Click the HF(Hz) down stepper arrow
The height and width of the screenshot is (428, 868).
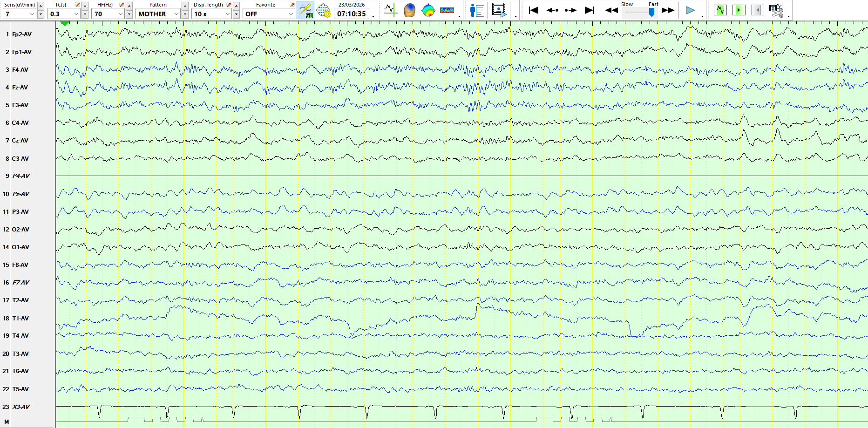[129, 14]
